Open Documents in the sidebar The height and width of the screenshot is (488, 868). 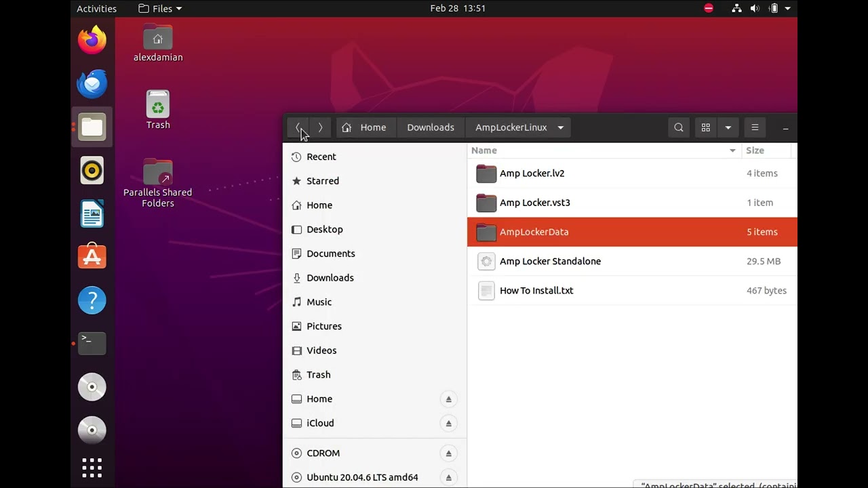click(375, 253)
